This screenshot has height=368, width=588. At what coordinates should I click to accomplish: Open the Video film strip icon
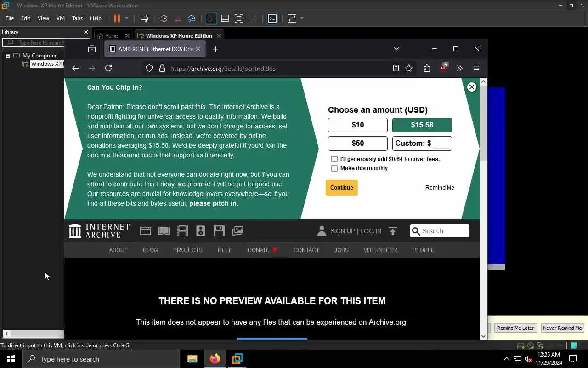click(182, 231)
